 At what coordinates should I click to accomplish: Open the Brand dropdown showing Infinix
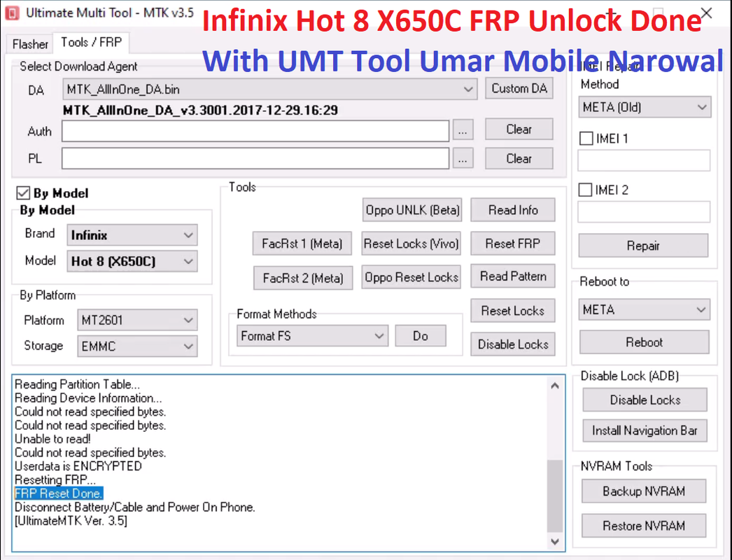[x=132, y=235]
